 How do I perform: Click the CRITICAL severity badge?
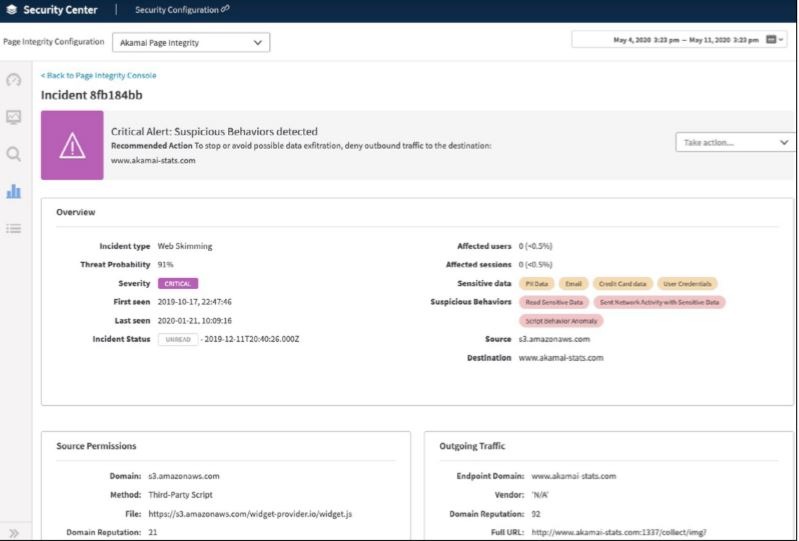[x=178, y=284]
